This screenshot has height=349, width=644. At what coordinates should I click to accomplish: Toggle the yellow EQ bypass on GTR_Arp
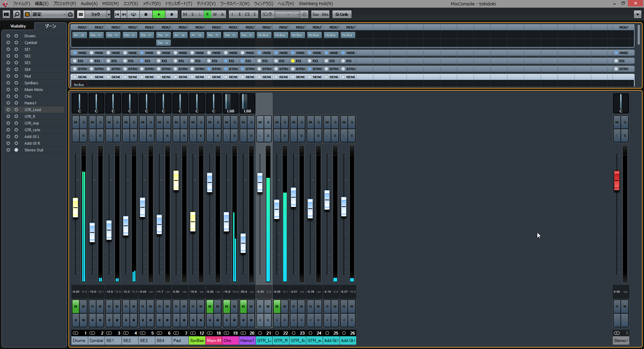(x=293, y=61)
